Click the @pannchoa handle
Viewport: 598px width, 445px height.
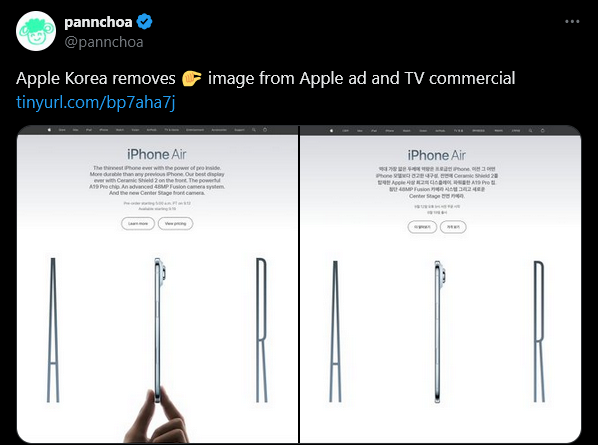point(104,42)
